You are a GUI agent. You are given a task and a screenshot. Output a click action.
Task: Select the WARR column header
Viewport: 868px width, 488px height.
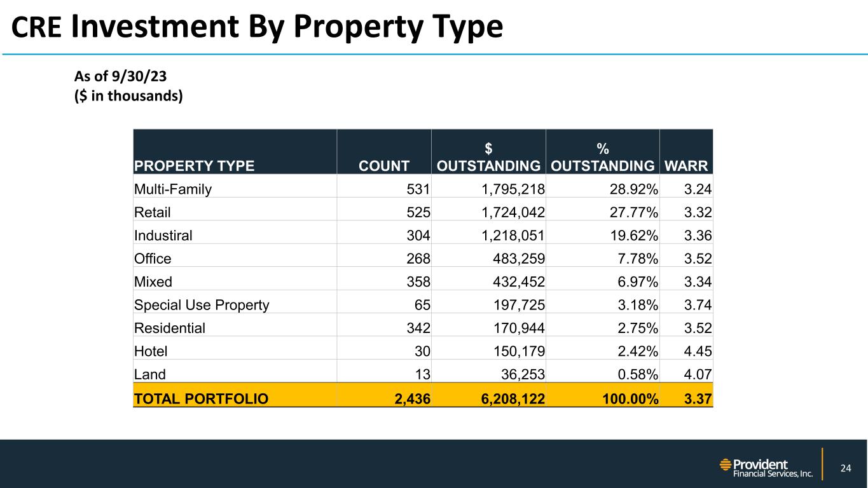pos(686,166)
